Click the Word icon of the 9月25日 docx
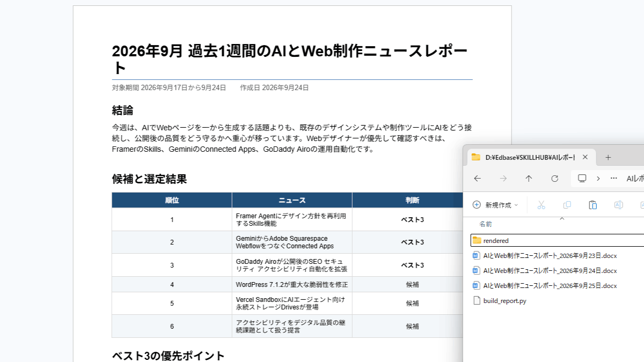 point(476,286)
